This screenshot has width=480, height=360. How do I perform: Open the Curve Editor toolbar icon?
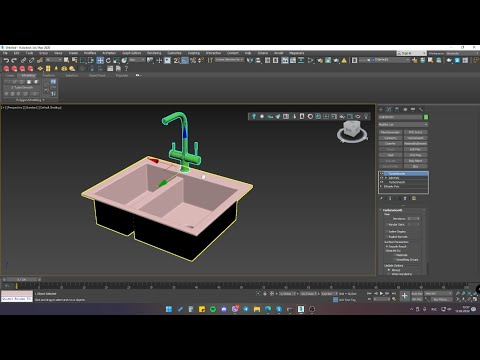293,60
